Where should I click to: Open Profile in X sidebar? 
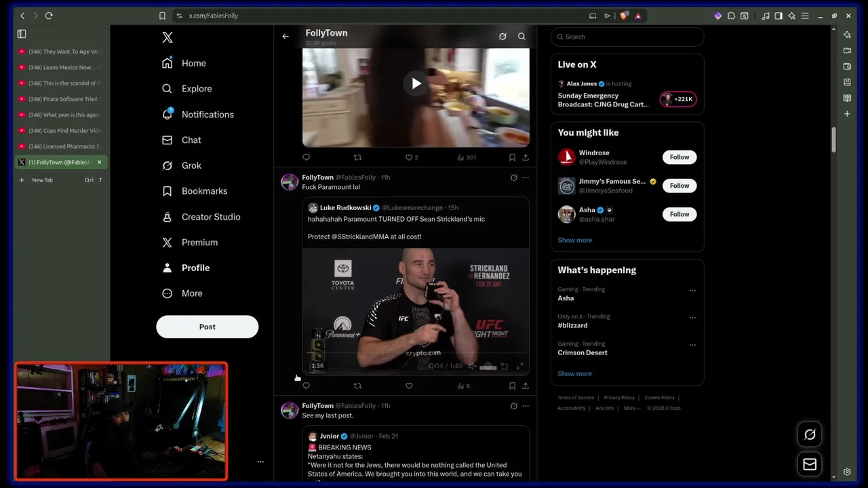point(186,268)
